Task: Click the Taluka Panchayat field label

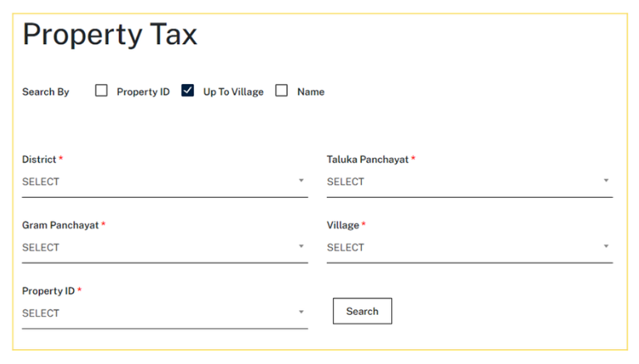Action: [x=368, y=160]
